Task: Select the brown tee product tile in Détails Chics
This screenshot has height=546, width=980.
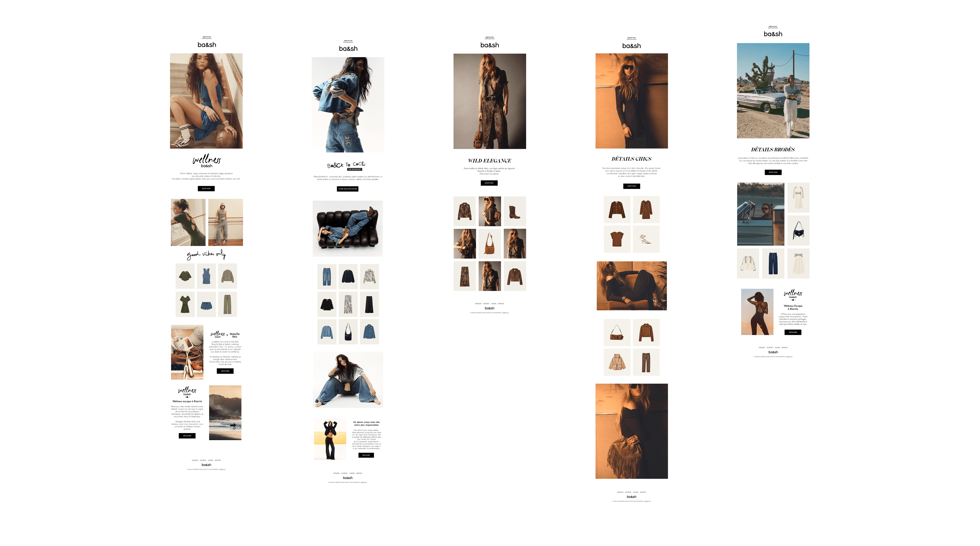Action: click(x=617, y=239)
